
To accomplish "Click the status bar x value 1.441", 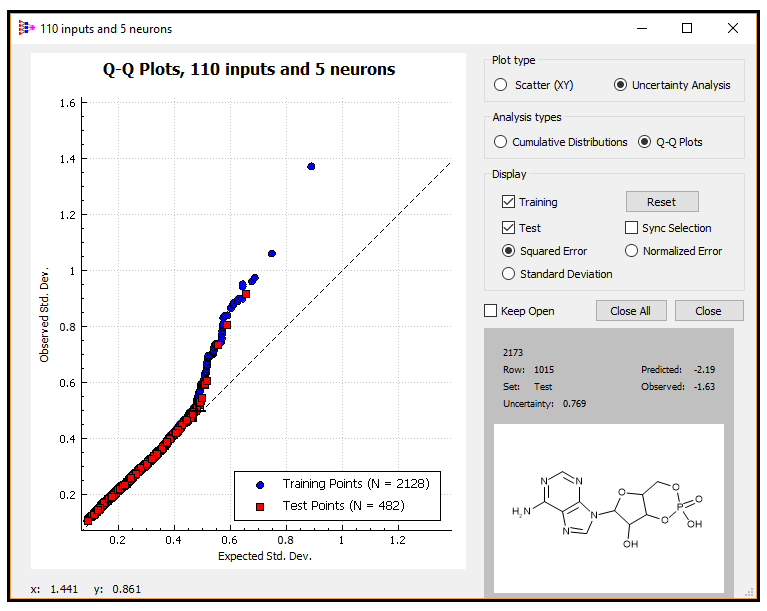I will click(x=64, y=589).
